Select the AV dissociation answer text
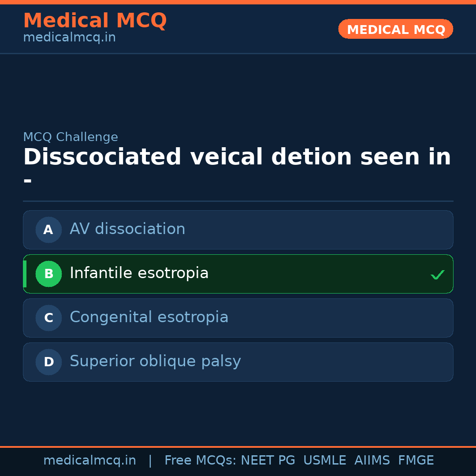This screenshot has width=476, height=476. pos(127,229)
